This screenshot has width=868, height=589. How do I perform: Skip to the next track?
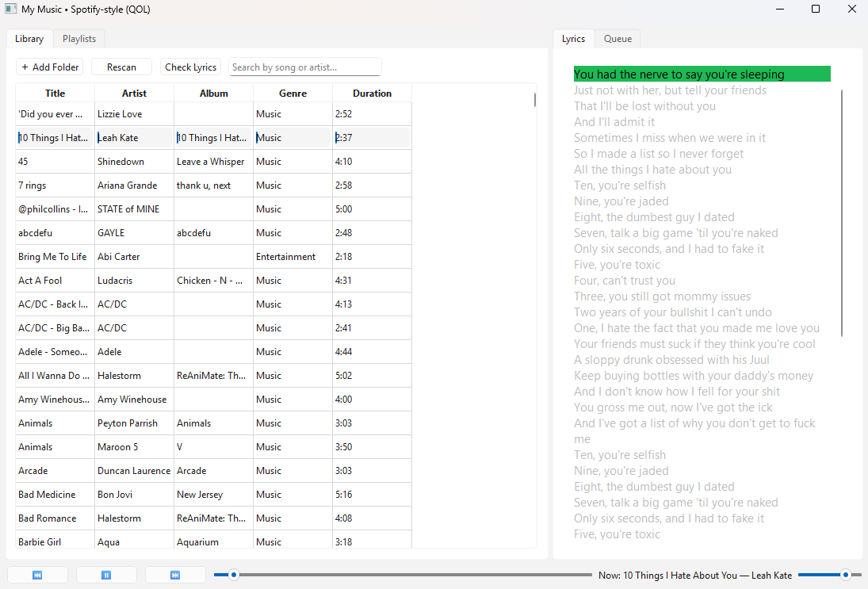[x=175, y=576]
